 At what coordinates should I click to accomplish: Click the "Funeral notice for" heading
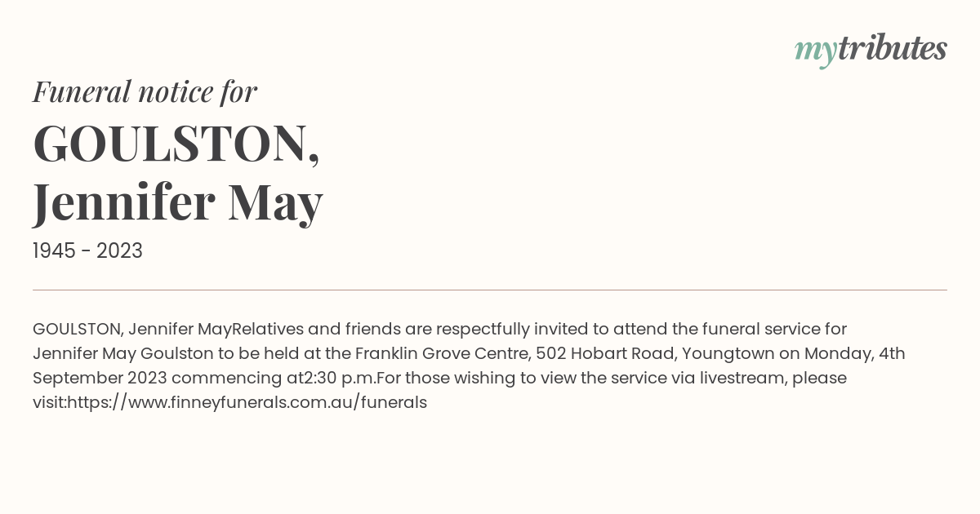pos(145,91)
